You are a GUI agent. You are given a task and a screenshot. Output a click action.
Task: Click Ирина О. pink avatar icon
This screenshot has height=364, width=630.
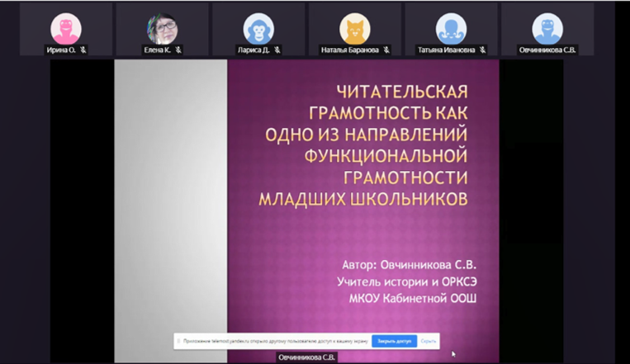click(x=66, y=30)
